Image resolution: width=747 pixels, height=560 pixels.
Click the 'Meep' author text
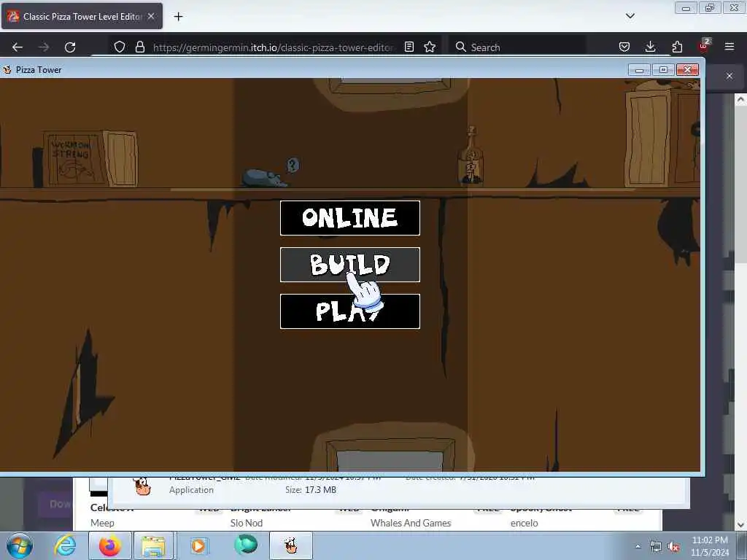(x=102, y=523)
